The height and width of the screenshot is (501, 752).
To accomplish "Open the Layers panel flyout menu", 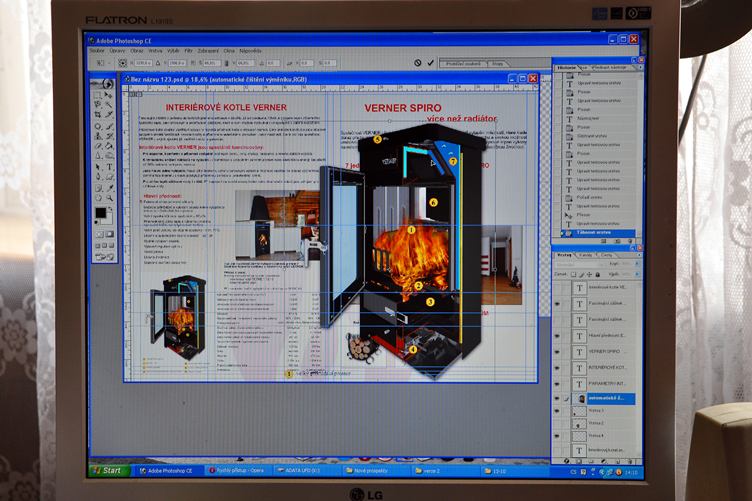I will pos(637,255).
